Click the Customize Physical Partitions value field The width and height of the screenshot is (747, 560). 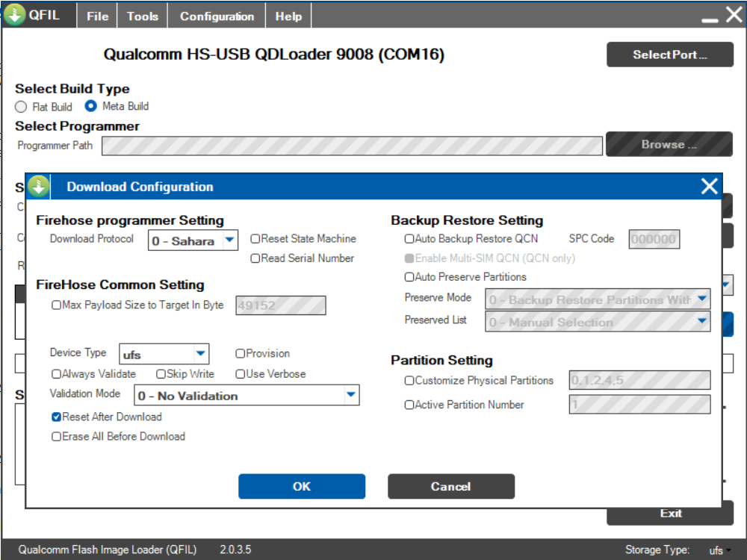(639, 380)
